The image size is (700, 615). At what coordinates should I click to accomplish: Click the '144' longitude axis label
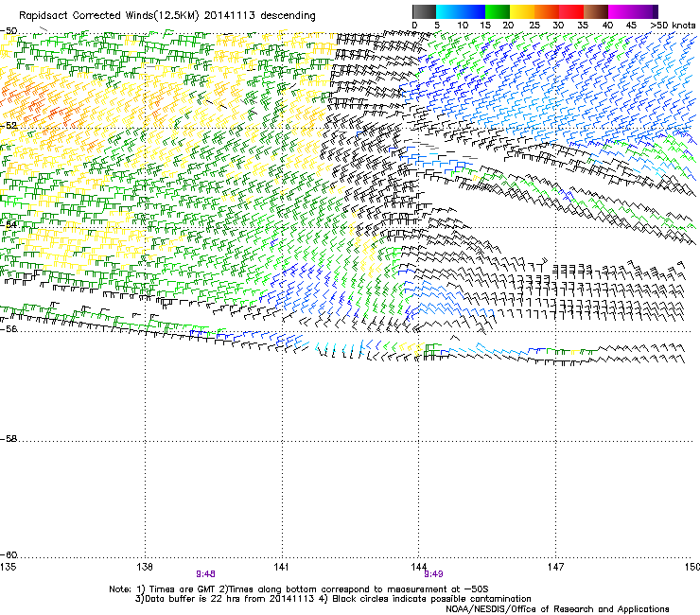pyautogui.click(x=419, y=567)
